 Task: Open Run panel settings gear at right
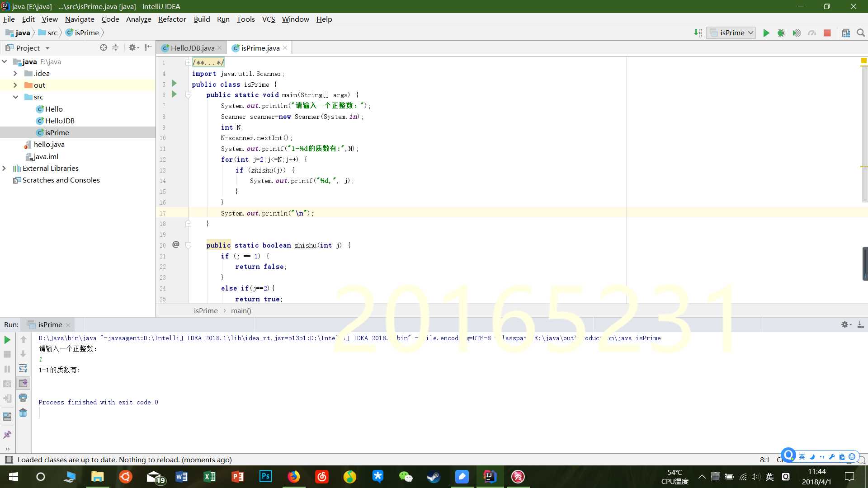(x=846, y=324)
